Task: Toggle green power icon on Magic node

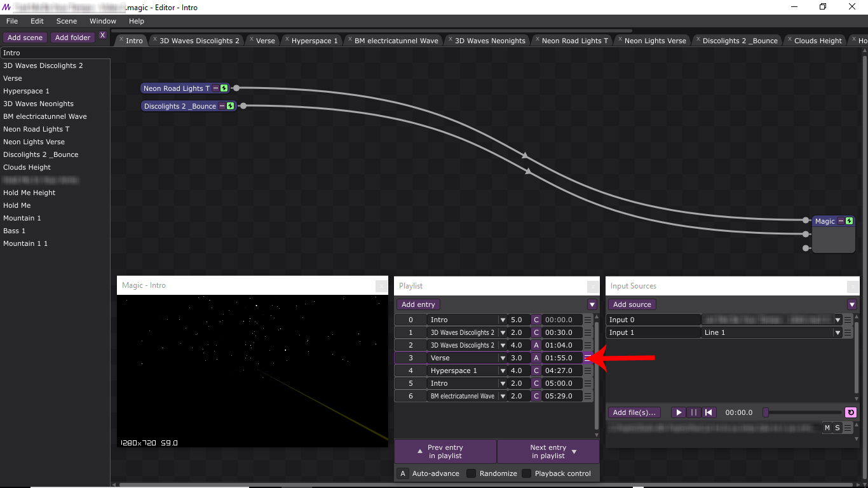Action: [x=850, y=221]
